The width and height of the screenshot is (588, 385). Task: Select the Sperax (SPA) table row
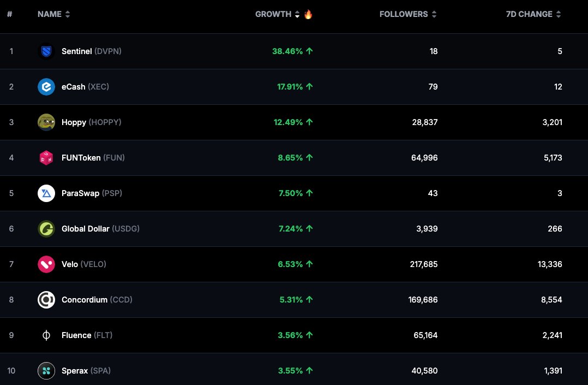tap(294, 370)
